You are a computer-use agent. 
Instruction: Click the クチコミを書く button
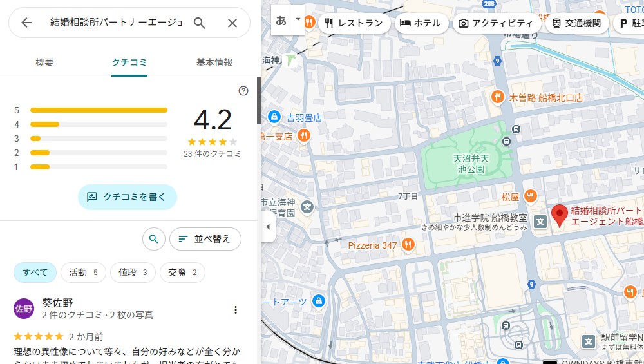tap(128, 197)
